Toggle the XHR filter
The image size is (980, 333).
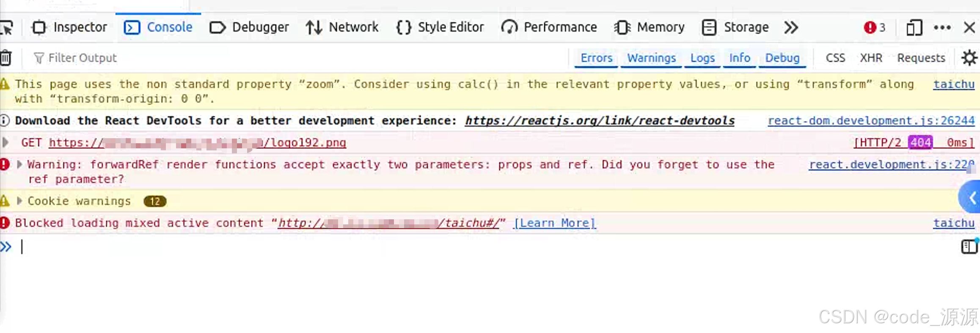(x=871, y=58)
